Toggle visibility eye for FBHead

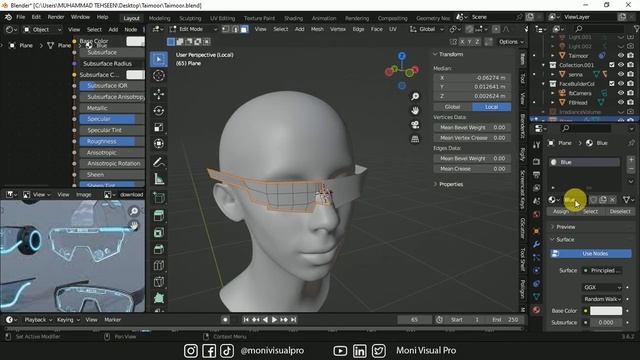pyautogui.click(x=621, y=102)
